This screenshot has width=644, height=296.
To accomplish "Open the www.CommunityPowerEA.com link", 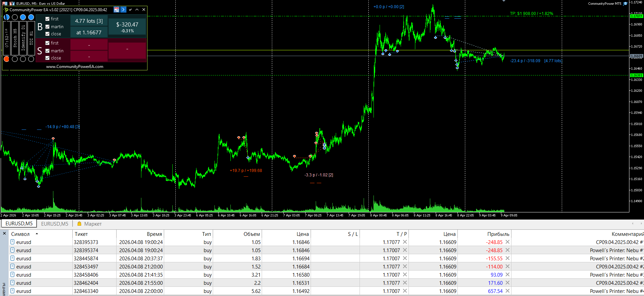I will pos(75,67).
